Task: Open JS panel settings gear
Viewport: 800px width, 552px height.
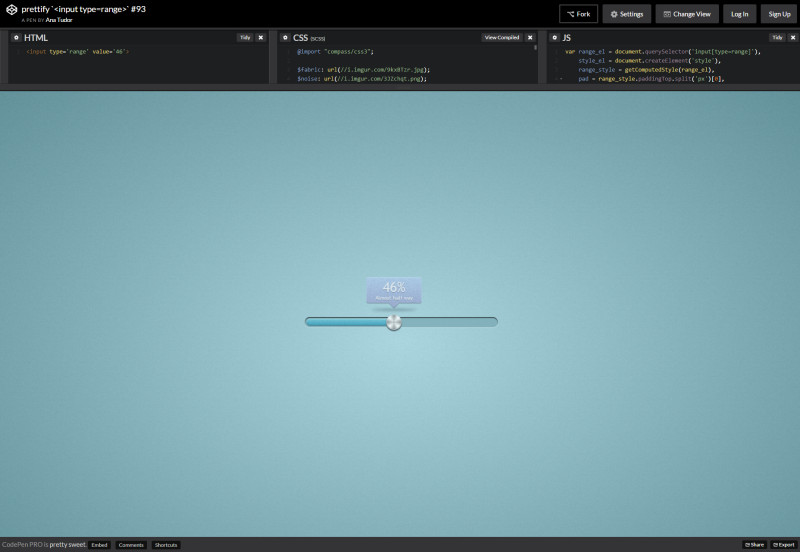Action: [x=554, y=37]
